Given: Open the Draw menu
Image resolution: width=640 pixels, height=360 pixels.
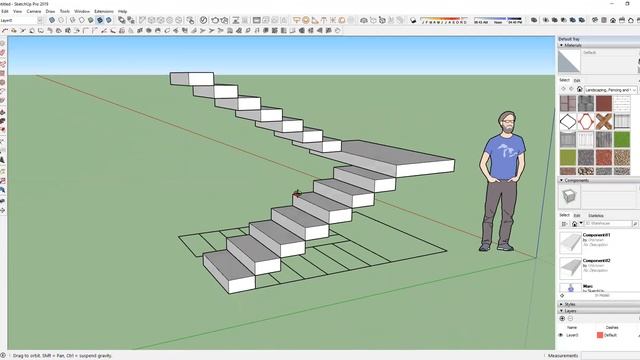Looking at the screenshot, I should [x=50, y=11].
